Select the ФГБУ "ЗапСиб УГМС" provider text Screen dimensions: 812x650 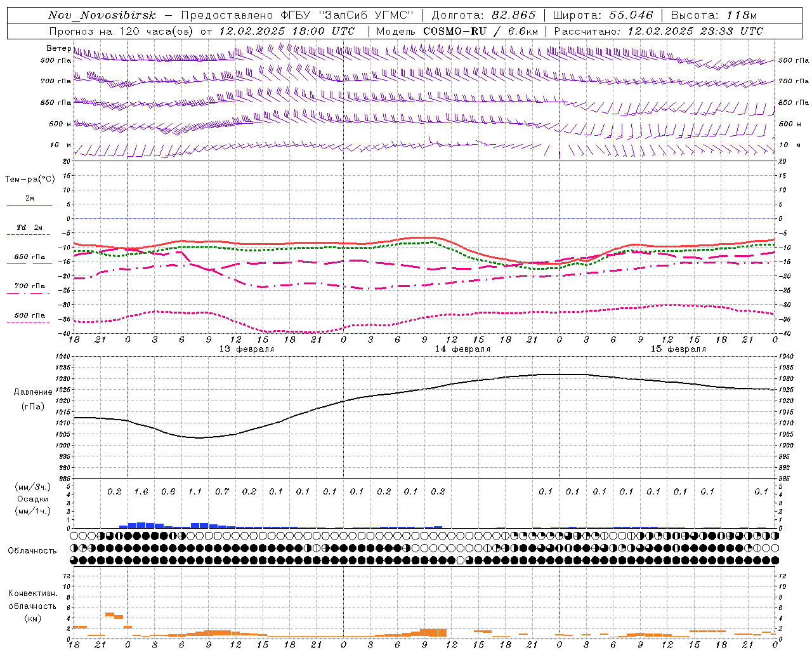[x=346, y=15]
